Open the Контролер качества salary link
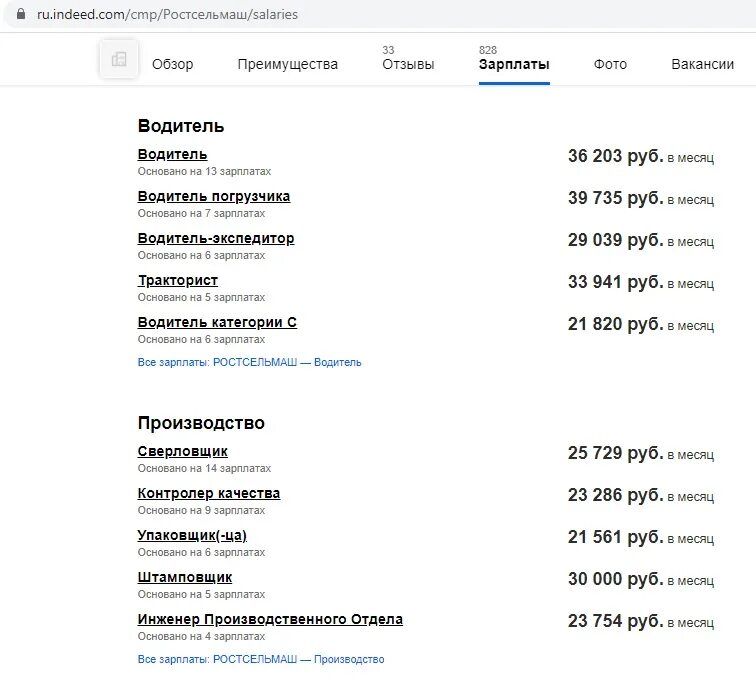 point(208,493)
